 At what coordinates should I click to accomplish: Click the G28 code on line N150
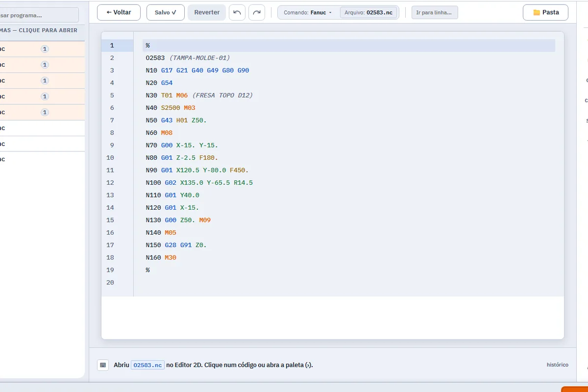[171, 245]
